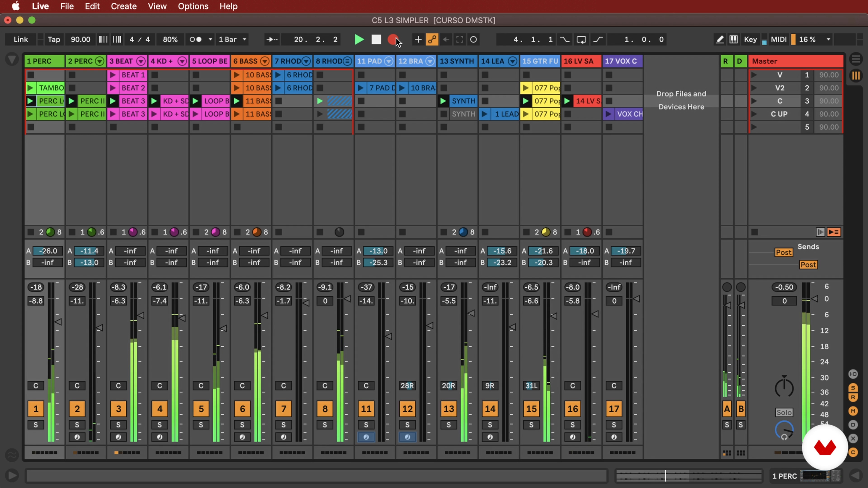
Task: Expand the 11 PAD track fold button
Action: click(389, 61)
